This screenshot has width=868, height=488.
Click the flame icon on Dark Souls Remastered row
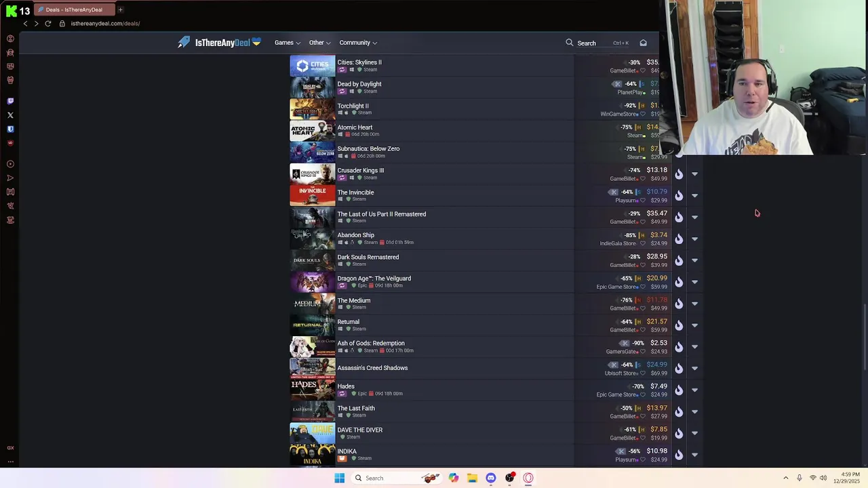click(678, 260)
